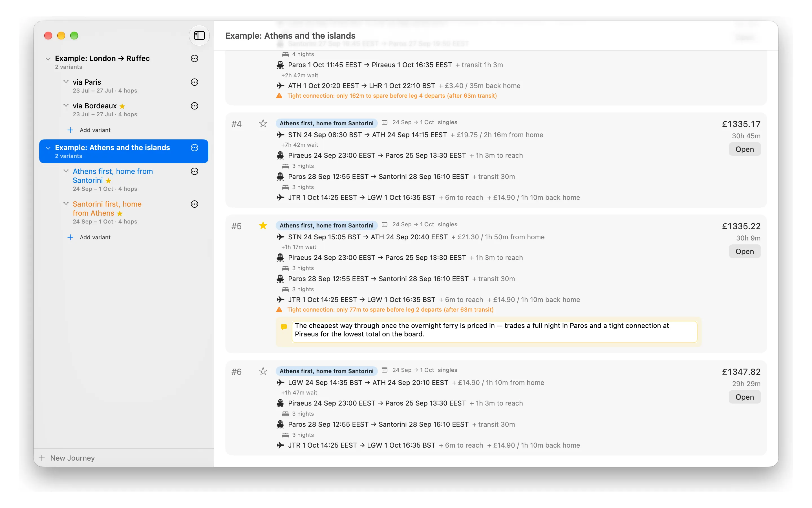Click the LGW 14:35 → ATH flight leg in #6

[x=410, y=383]
